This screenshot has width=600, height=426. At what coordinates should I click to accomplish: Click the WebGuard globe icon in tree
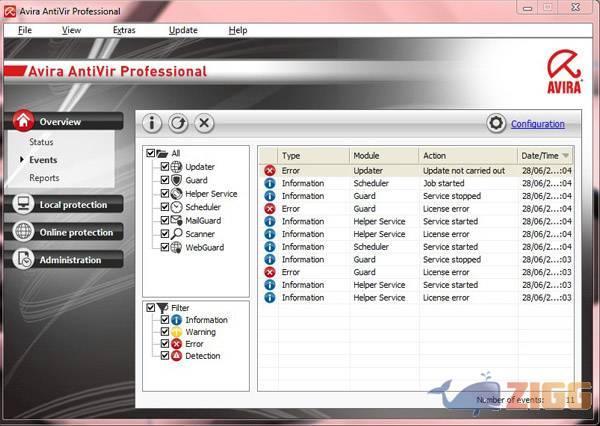176,247
